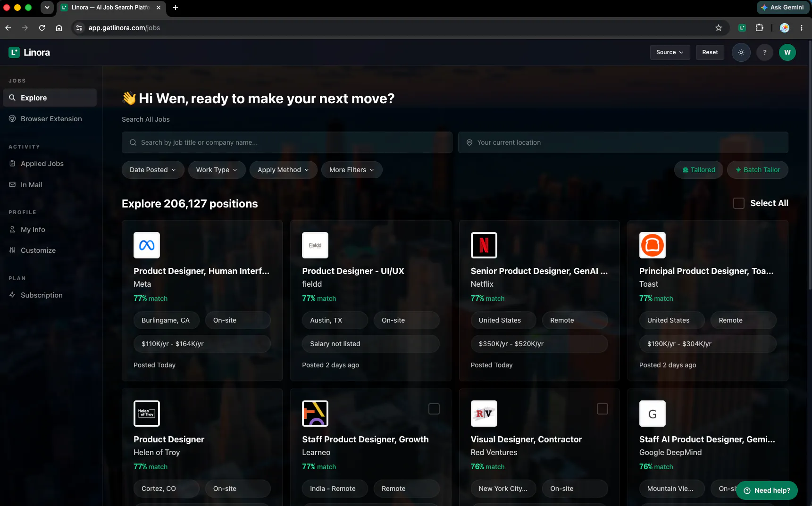Open a new browser tab
The height and width of the screenshot is (506, 812).
[176, 8]
